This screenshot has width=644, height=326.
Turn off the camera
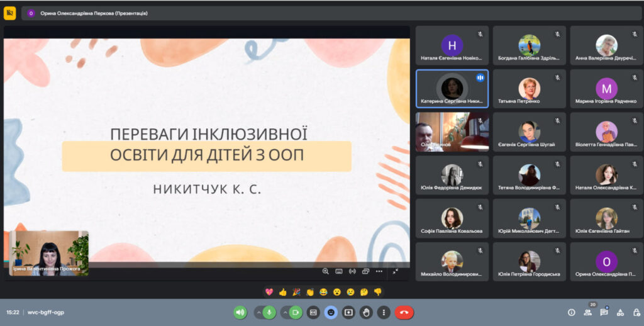296,312
